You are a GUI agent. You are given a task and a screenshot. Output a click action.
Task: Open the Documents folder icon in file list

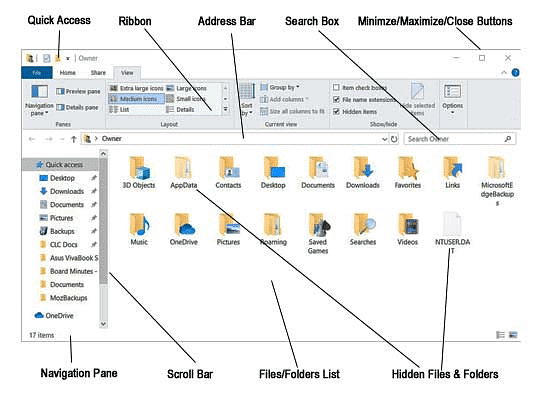[x=318, y=173]
